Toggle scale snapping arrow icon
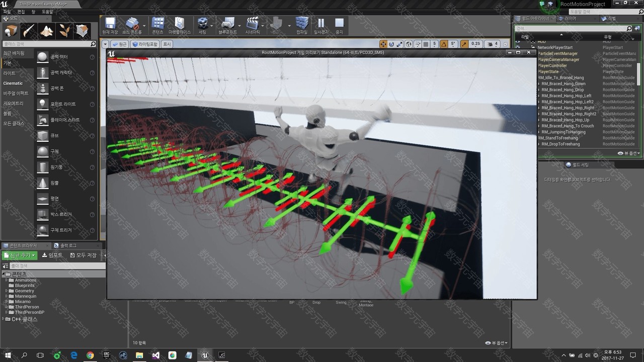This screenshot has height=362, width=644. point(464,44)
